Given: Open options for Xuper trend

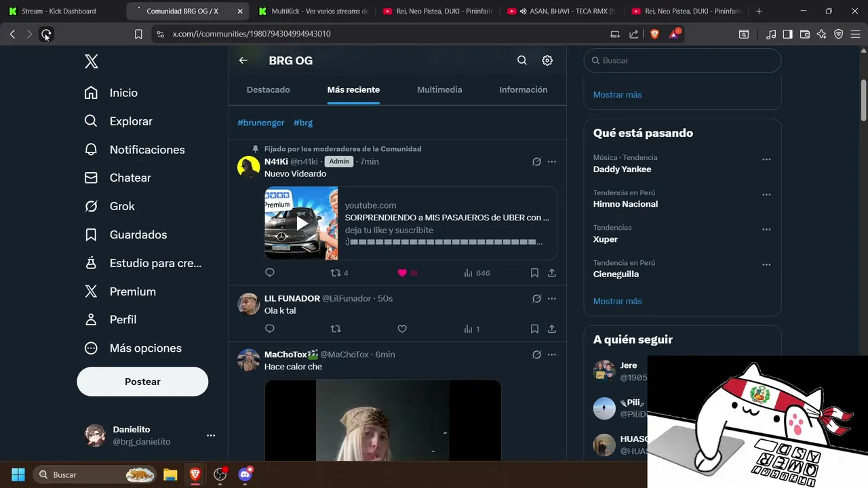Looking at the screenshot, I should click(x=766, y=230).
